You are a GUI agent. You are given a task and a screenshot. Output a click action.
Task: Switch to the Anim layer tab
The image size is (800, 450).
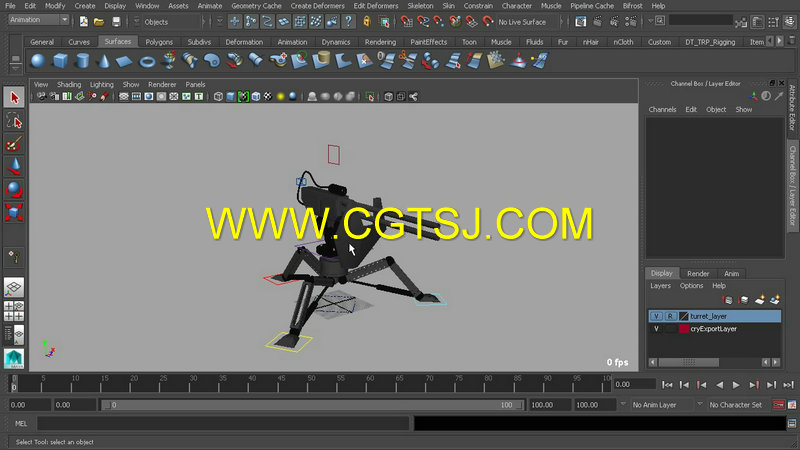point(731,273)
